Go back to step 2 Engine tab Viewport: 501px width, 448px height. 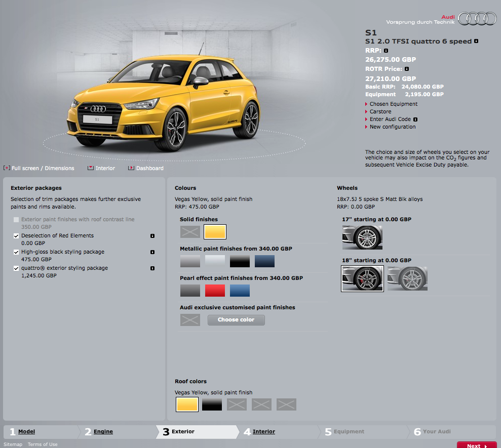pos(103,432)
